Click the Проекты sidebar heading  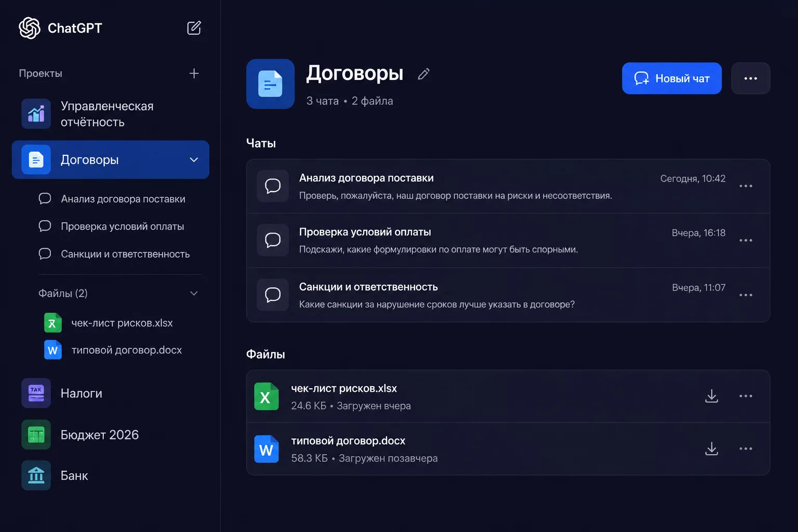coord(41,74)
